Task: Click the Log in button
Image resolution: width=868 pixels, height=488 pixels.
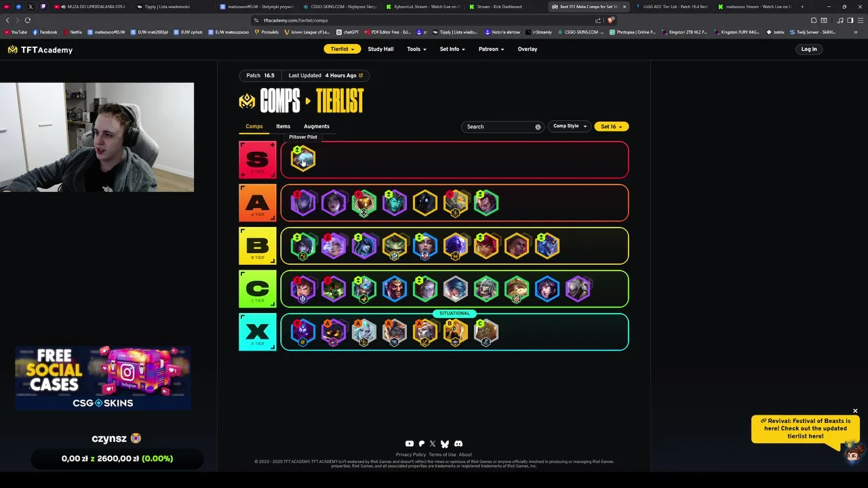Action: pos(809,49)
